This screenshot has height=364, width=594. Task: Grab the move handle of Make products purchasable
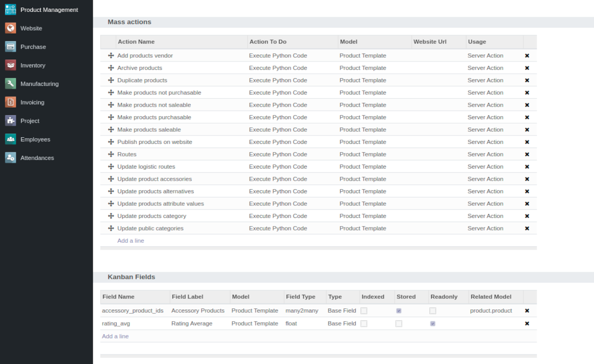click(111, 117)
